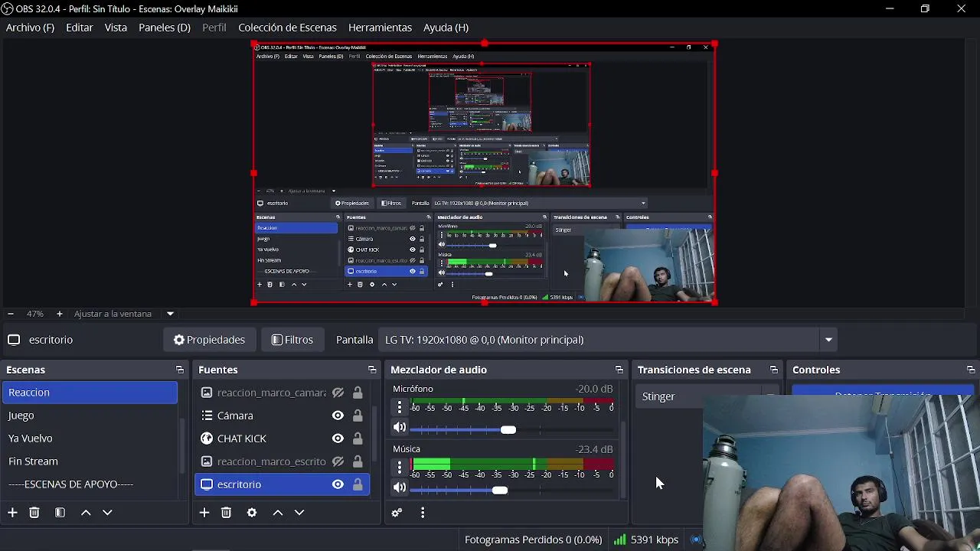Open the Vista menu
The width and height of the screenshot is (980, 551).
click(x=116, y=28)
